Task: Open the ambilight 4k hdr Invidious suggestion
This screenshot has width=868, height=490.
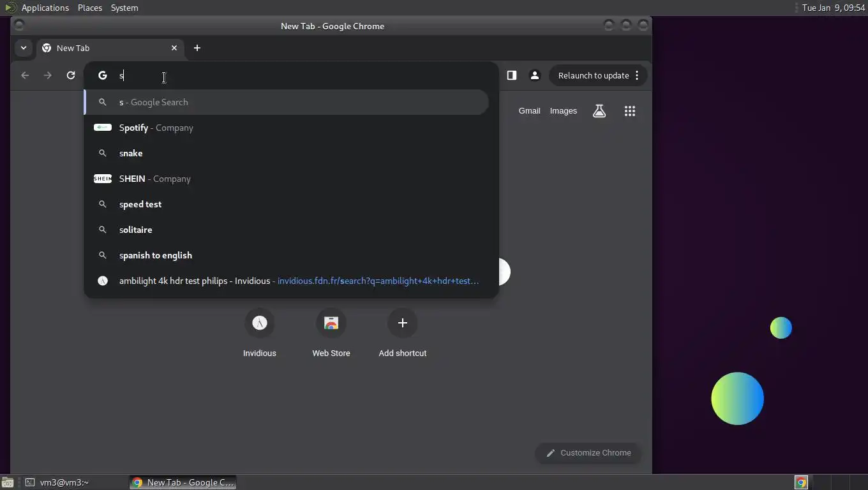Action: pyautogui.click(x=287, y=281)
